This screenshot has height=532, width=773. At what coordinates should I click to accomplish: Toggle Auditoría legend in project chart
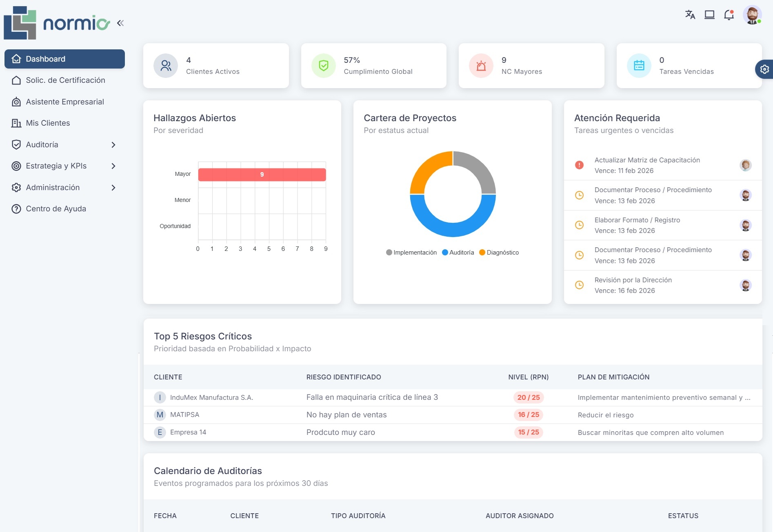point(458,253)
